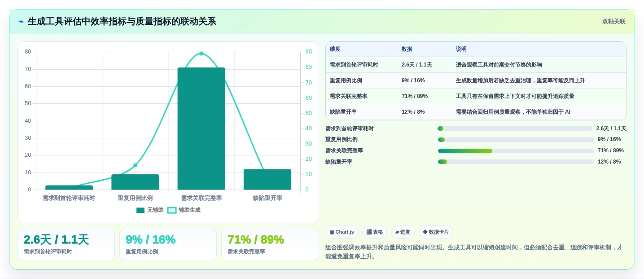Image resolution: width=644 pixels, height=279 pixels.
Task: Click the 需求到首轮评审耗时 progress bar
Action: [x=515, y=128]
